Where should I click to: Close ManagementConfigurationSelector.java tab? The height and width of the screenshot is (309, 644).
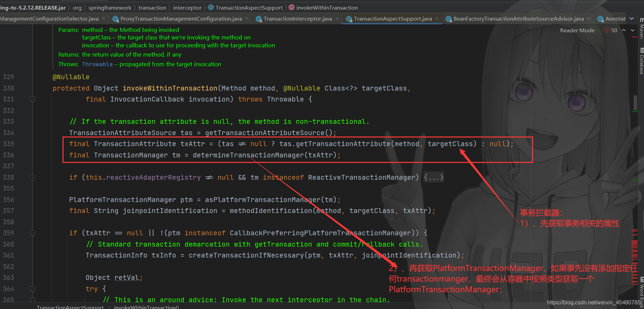[x=104, y=19]
